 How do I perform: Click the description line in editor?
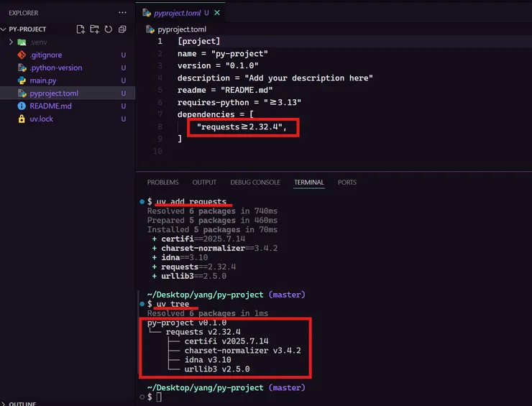275,78
